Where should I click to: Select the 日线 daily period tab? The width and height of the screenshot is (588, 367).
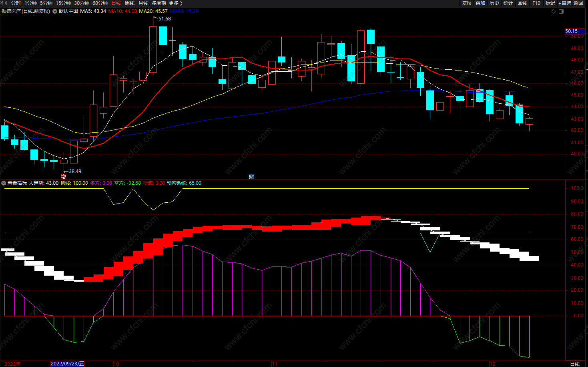click(116, 3)
